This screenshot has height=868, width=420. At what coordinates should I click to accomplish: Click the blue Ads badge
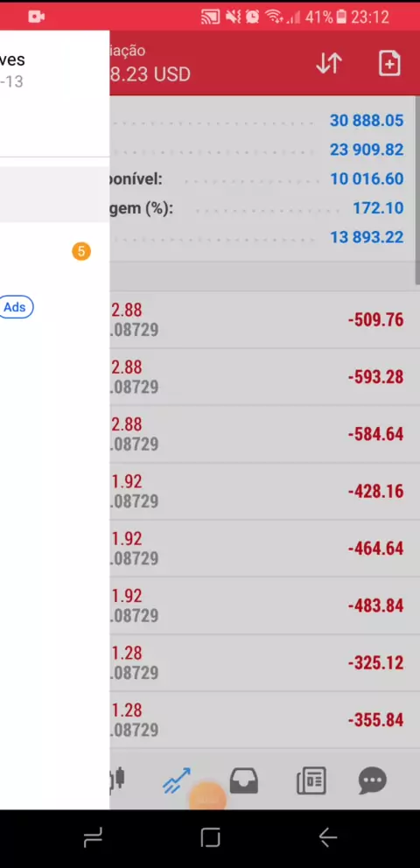tap(15, 306)
